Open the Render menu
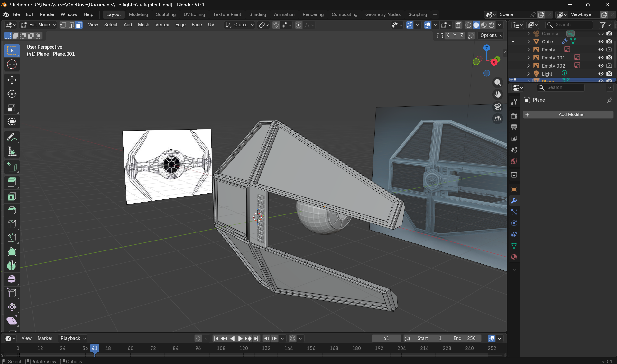 pyautogui.click(x=47, y=14)
